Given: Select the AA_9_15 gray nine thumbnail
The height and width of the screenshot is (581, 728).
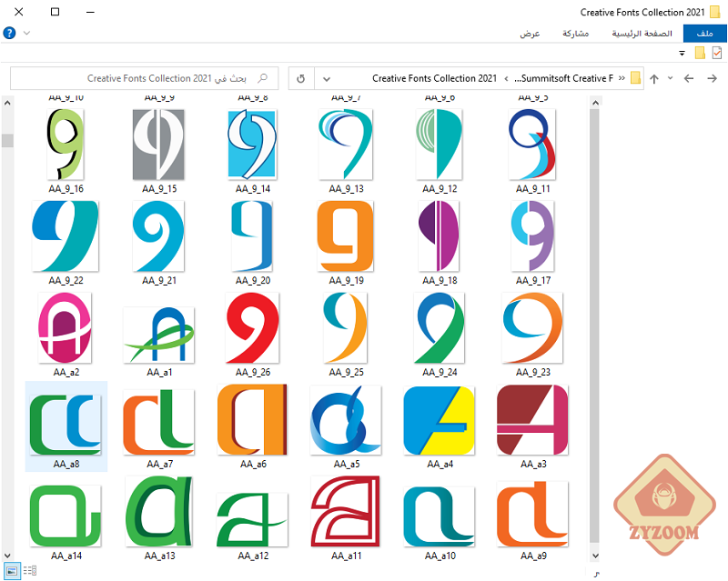Looking at the screenshot, I should (158, 145).
